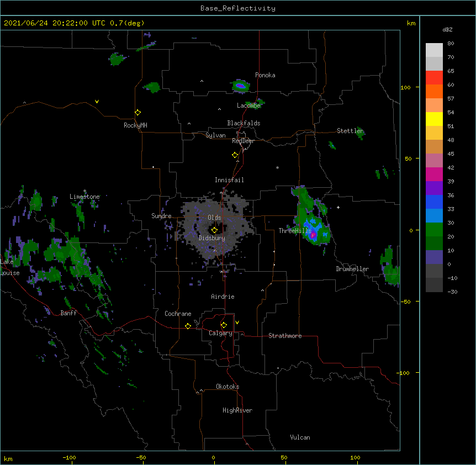This screenshot has height=465, width=476.
Task: Click the Base_Reflectivity title
Action: click(x=238, y=8)
